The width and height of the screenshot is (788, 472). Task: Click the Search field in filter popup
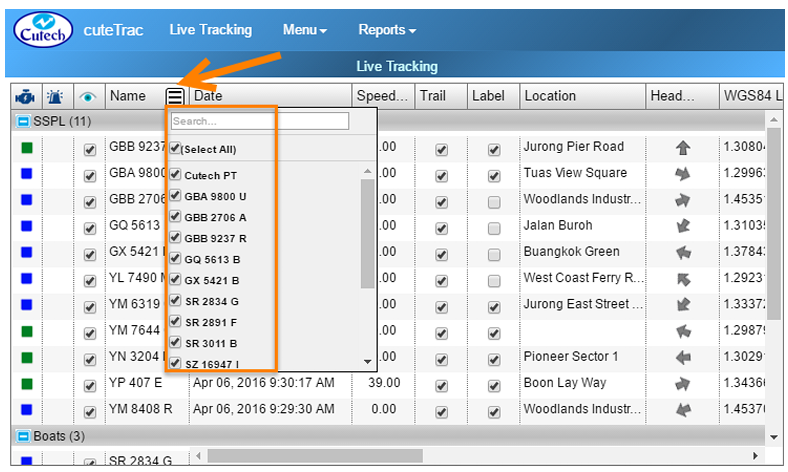tap(259, 121)
